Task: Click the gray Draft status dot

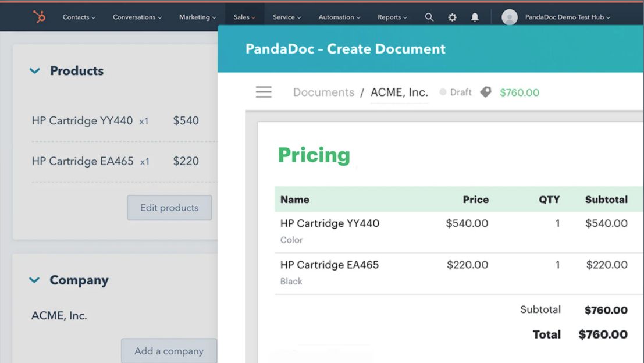Action: coord(443,92)
